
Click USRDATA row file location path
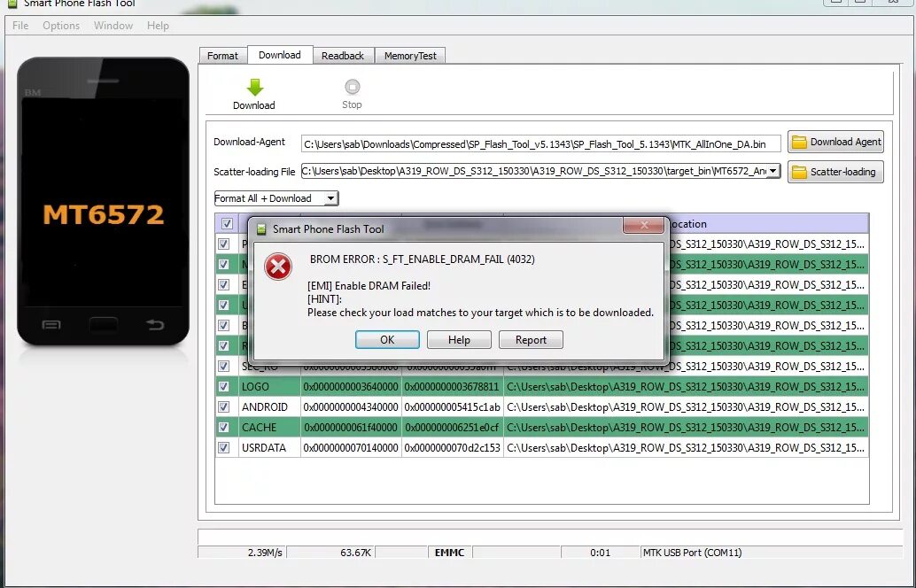686,448
